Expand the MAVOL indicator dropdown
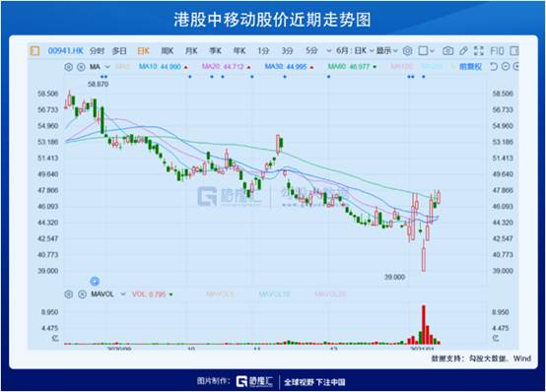546x392 pixels. click(123, 294)
